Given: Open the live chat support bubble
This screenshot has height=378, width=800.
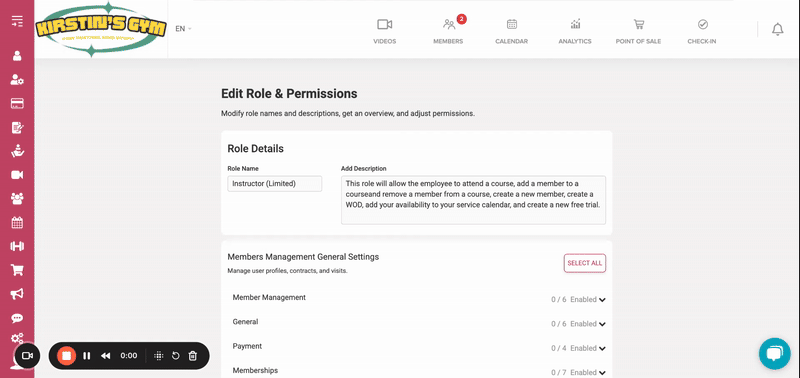Looking at the screenshot, I should pyautogui.click(x=774, y=354).
